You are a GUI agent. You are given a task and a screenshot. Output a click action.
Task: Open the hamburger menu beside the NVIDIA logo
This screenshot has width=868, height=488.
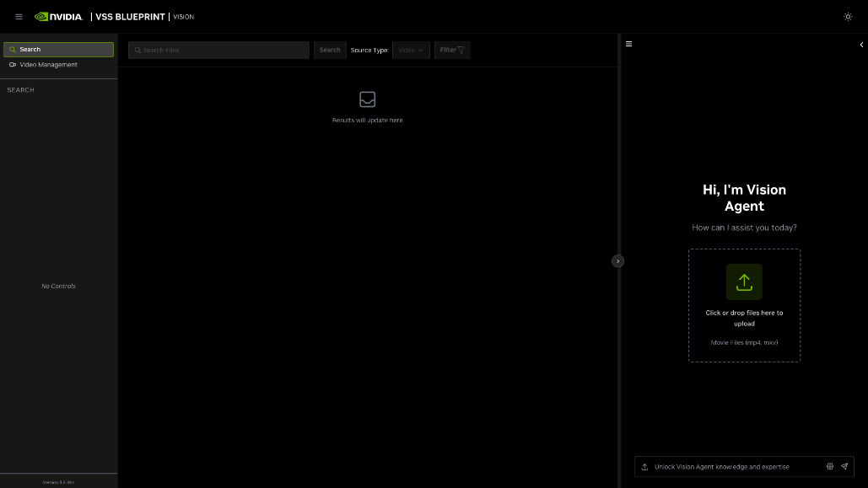click(19, 17)
